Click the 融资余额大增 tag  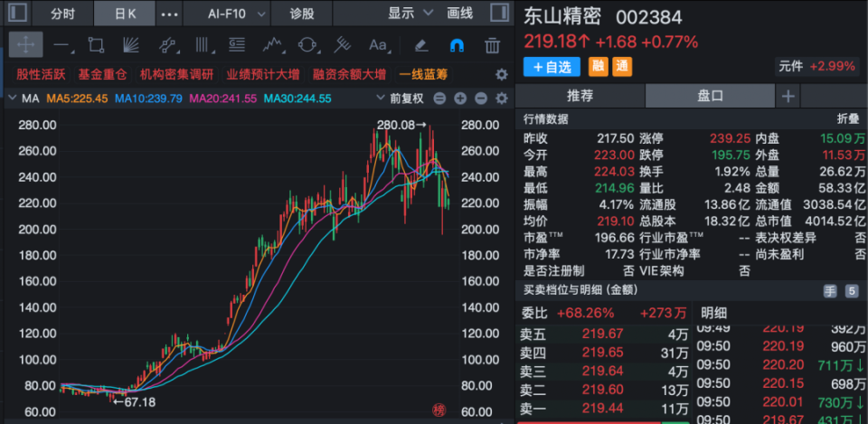pos(350,74)
